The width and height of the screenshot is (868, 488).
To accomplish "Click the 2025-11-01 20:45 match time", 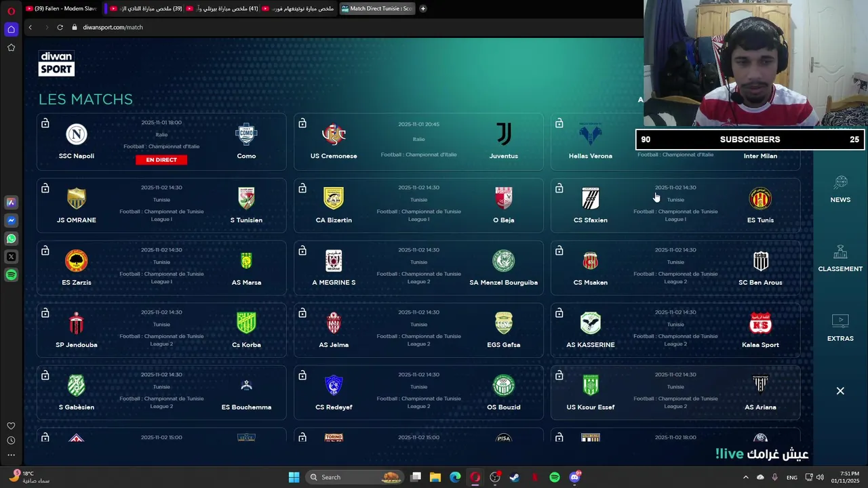I will pyautogui.click(x=418, y=125).
